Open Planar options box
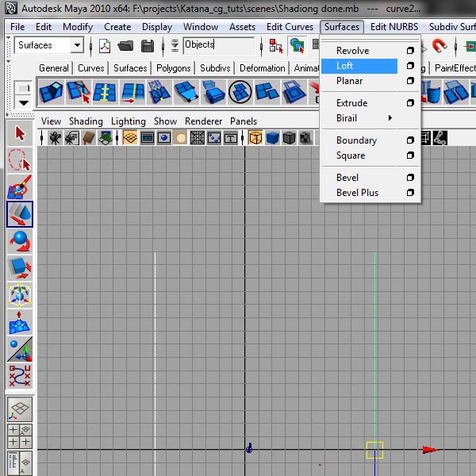 coord(410,81)
